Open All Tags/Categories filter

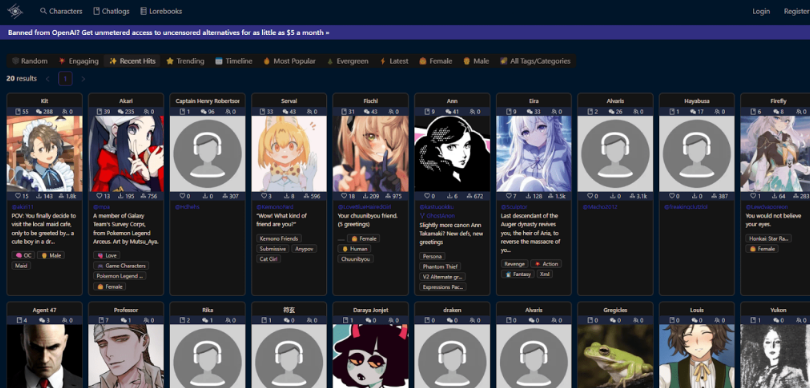pos(535,61)
